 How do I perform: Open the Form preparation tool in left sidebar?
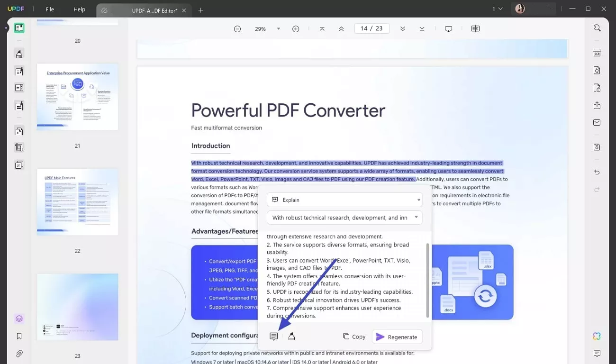(x=19, y=88)
